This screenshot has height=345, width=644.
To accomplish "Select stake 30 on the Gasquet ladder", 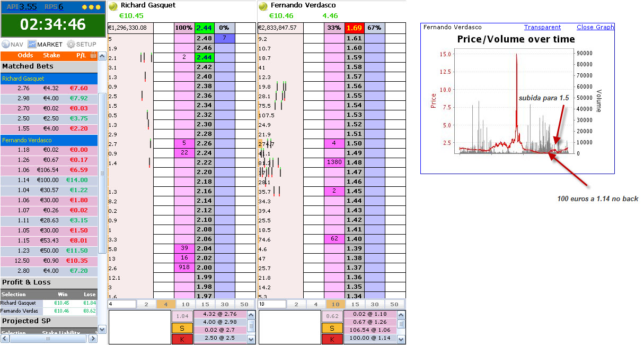I will (x=224, y=304).
